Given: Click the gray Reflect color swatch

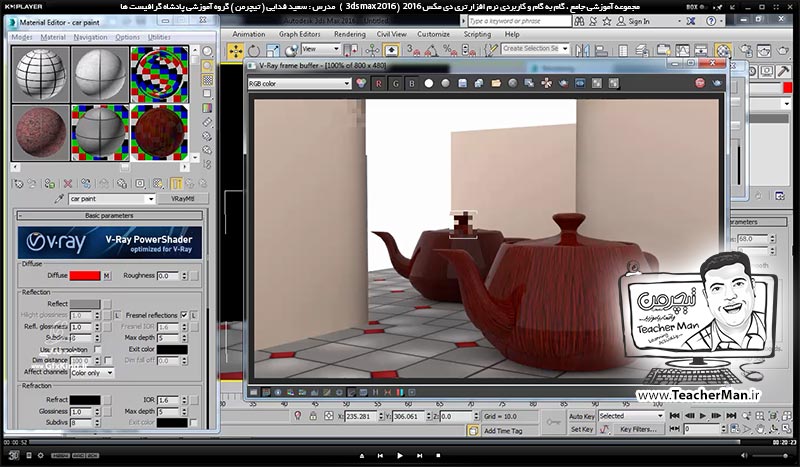Looking at the screenshot, I should coord(85,304).
